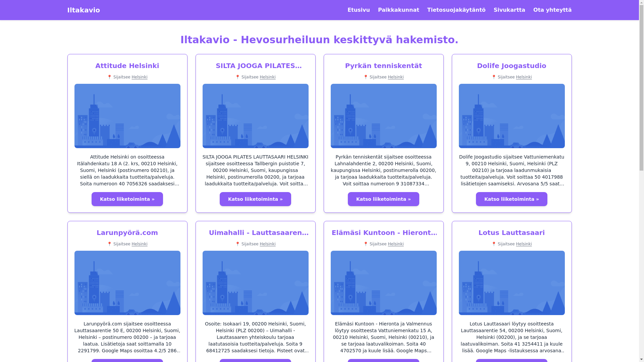Open the Iltakavio site logo link
Image resolution: width=644 pixels, height=362 pixels.
click(x=84, y=10)
